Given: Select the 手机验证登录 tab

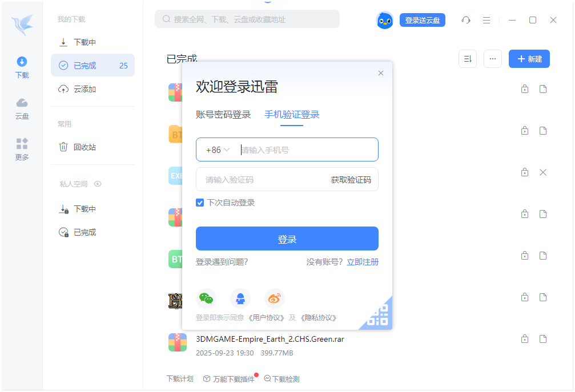Looking at the screenshot, I should click(292, 114).
